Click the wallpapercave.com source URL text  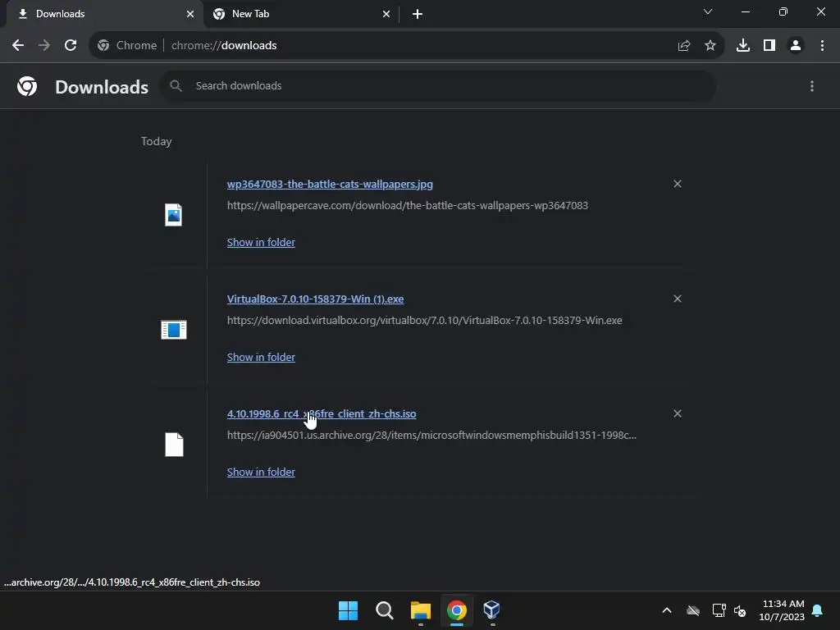coord(408,206)
